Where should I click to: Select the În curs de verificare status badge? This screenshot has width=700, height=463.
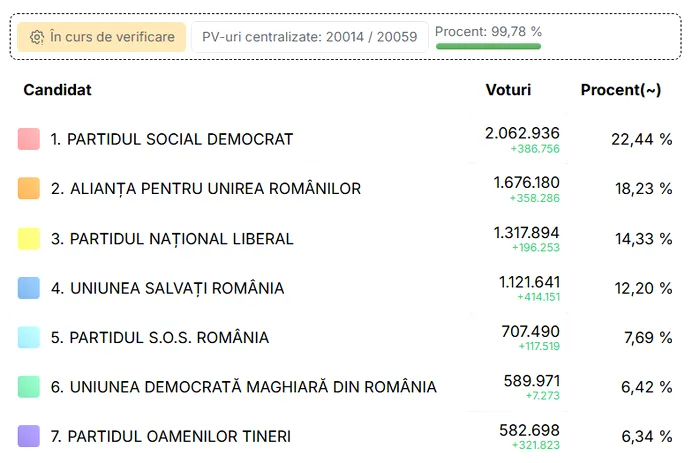pos(101,37)
